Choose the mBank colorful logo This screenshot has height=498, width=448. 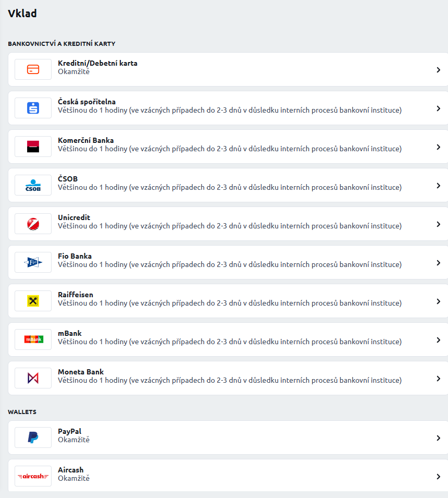[33, 339]
